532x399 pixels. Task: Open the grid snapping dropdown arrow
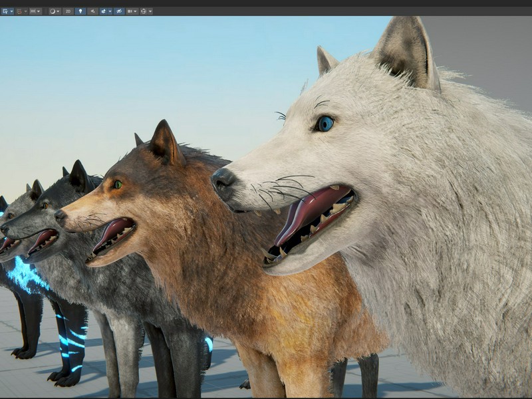pyautogui.click(x=11, y=11)
